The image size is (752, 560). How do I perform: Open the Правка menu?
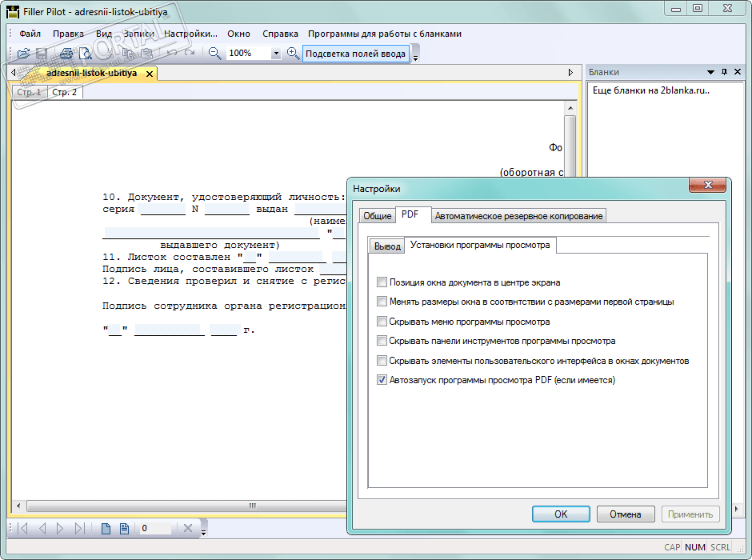[x=68, y=34]
